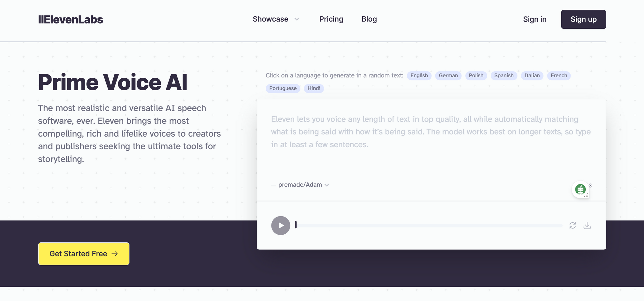Select the Polish language pill

(x=476, y=75)
